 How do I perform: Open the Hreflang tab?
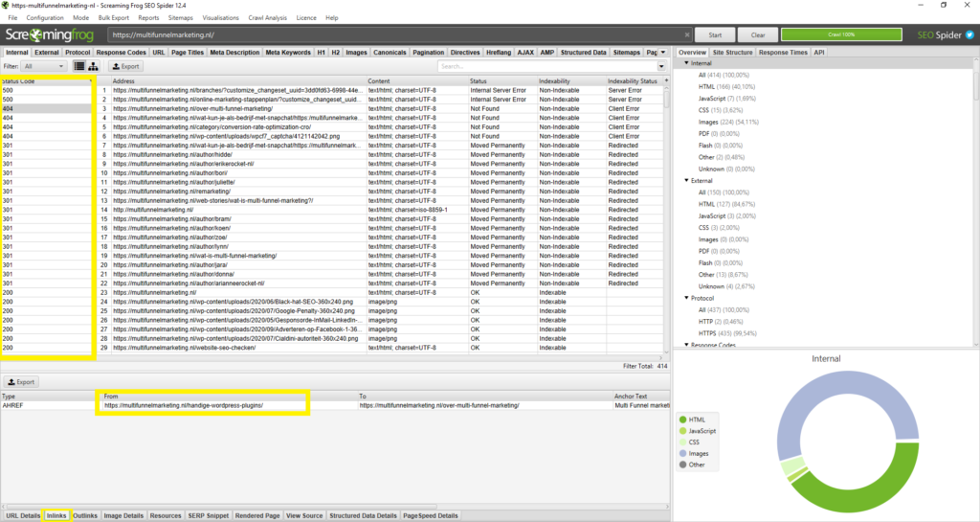tap(498, 53)
